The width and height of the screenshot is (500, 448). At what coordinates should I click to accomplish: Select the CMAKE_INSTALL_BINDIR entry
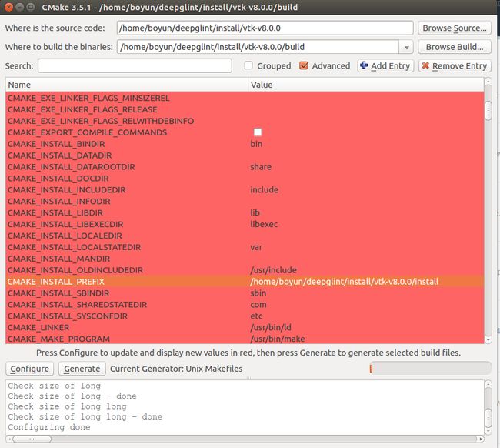point(56,144)
